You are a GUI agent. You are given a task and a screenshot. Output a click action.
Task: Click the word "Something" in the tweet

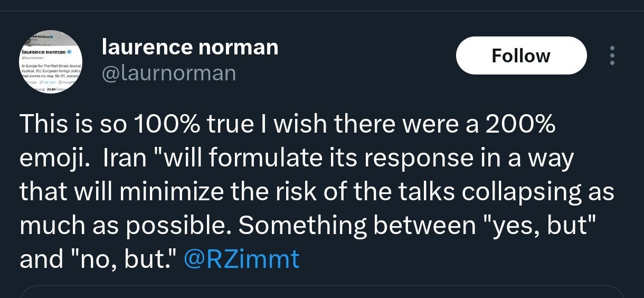(302, 226)
